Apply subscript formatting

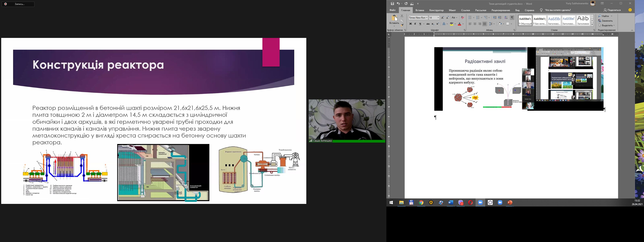point(433,24)
